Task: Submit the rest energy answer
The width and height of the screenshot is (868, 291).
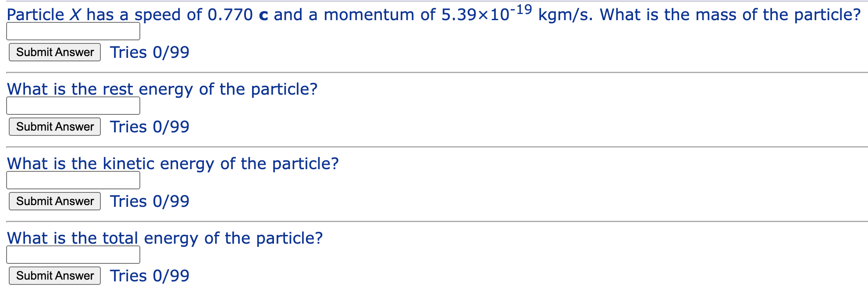Action: [54, 127]
